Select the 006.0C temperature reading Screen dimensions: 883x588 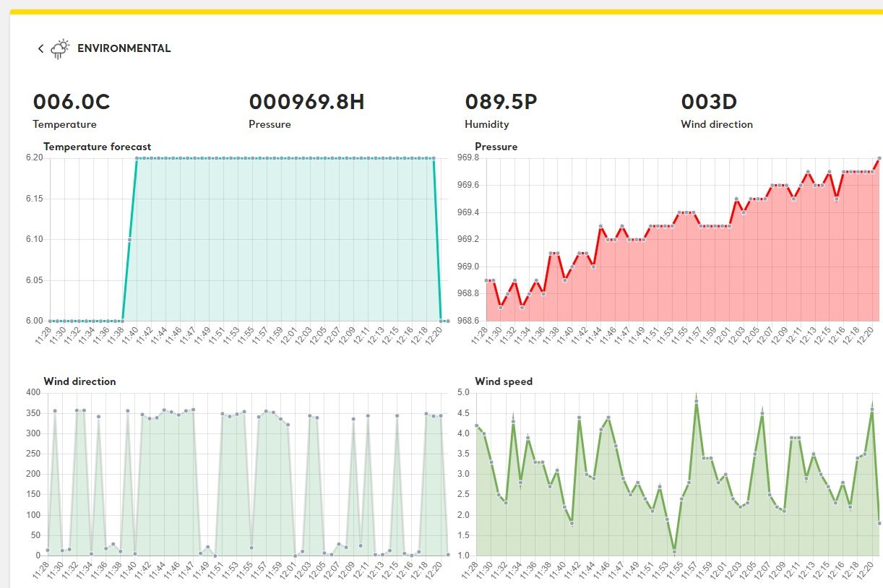tap(72, 102)
